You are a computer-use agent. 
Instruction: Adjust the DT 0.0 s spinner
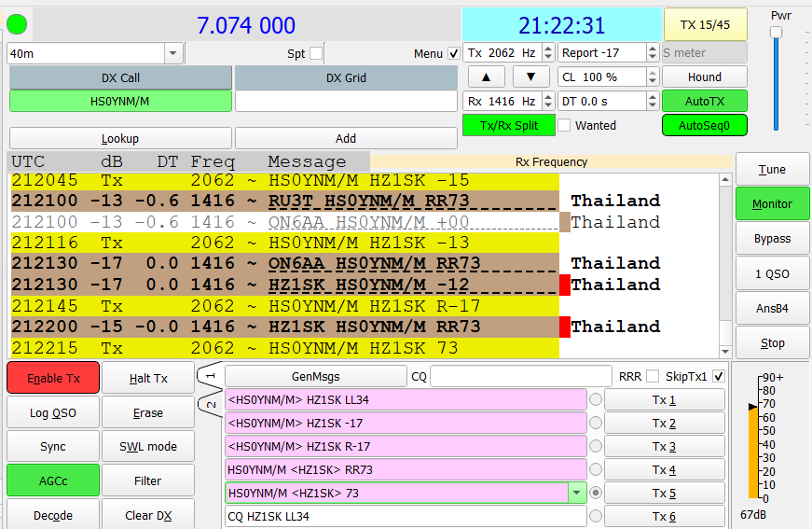point(653,101)
